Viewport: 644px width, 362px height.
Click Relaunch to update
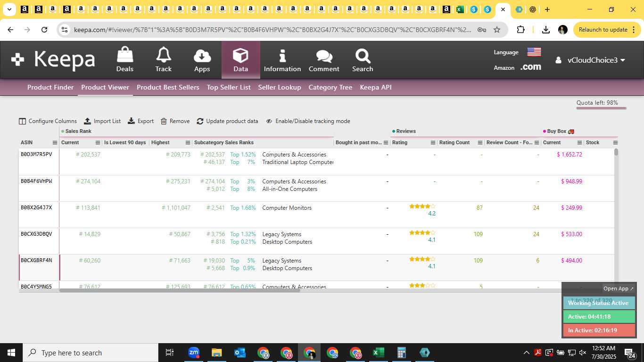pos(603,30)
